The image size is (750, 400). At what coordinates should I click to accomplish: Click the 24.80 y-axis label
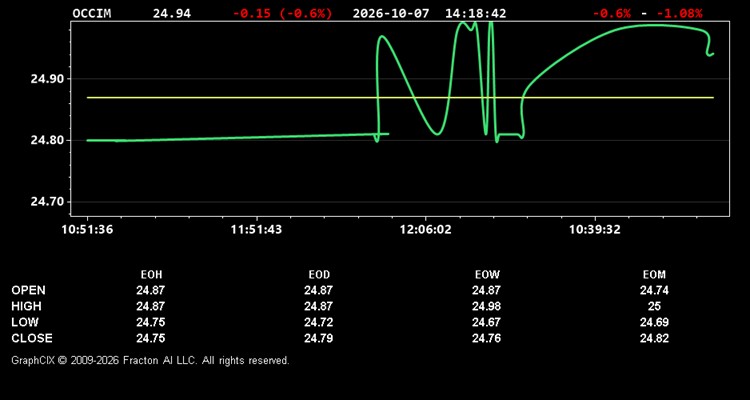47,141
